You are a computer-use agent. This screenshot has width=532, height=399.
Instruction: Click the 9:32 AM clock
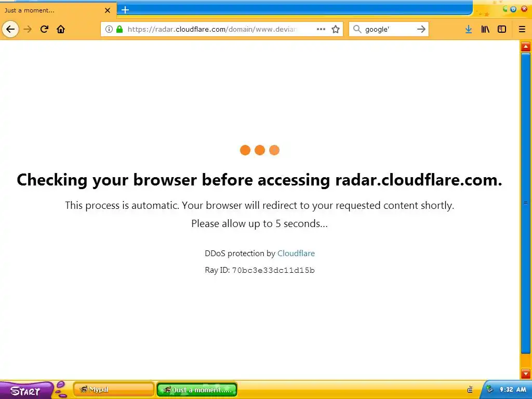coord(513,390)
